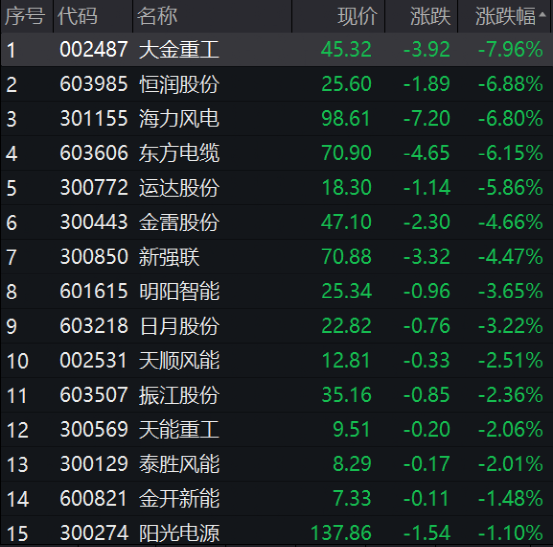Click stock code 603985
Viewport: 553px width, 547px height.
point(93,84)
